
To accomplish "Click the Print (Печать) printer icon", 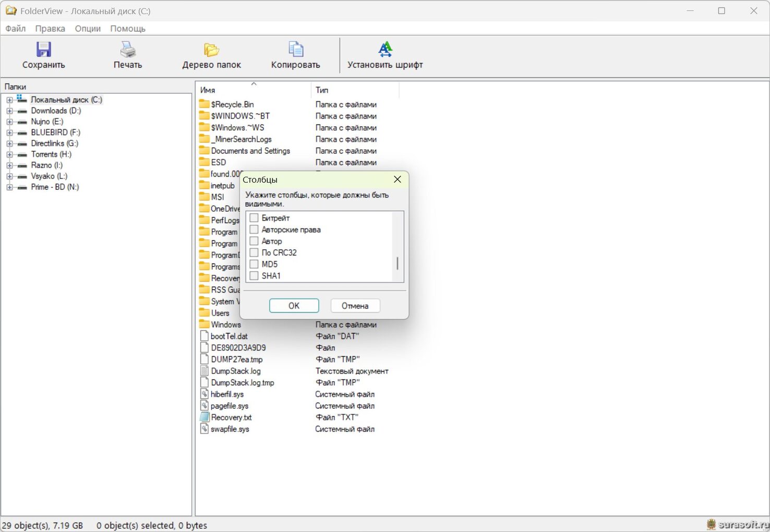I will pos(128,50).
